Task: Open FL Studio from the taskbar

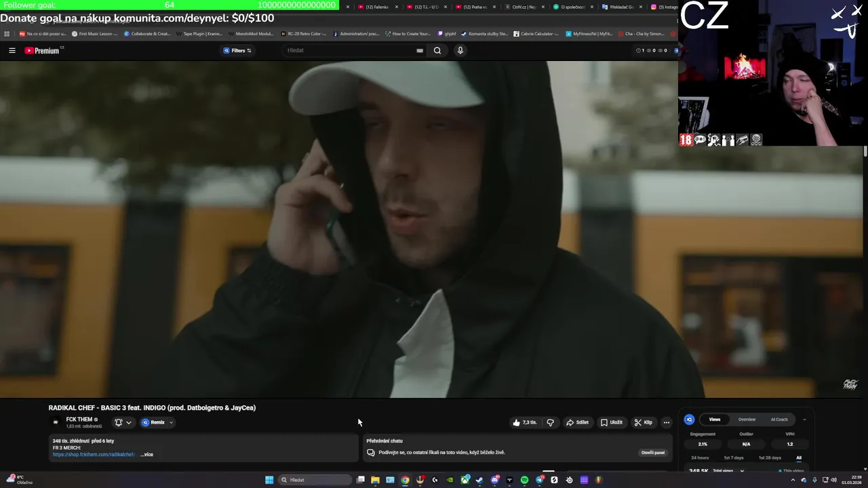Action: click(599, 480)
